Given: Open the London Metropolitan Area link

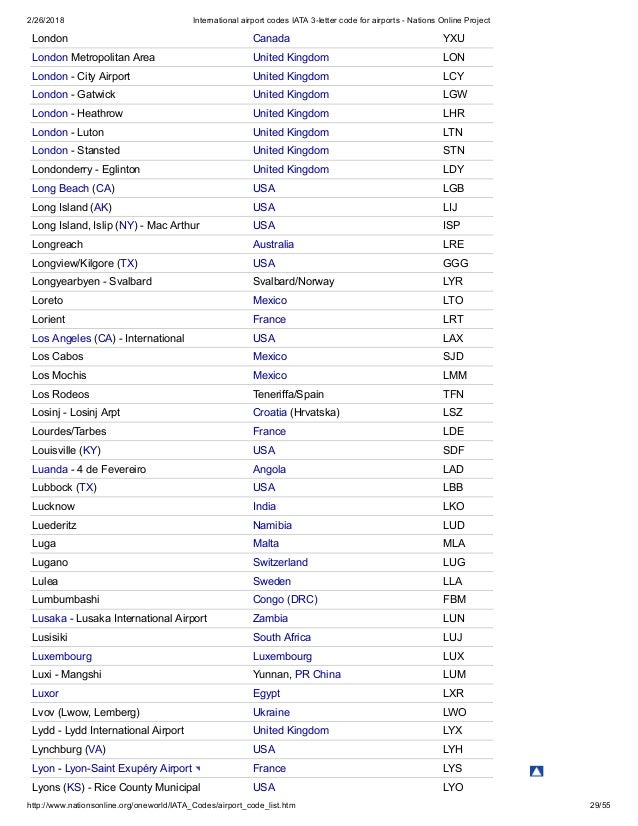Looking at the screenshot, I should coord(50,57).
